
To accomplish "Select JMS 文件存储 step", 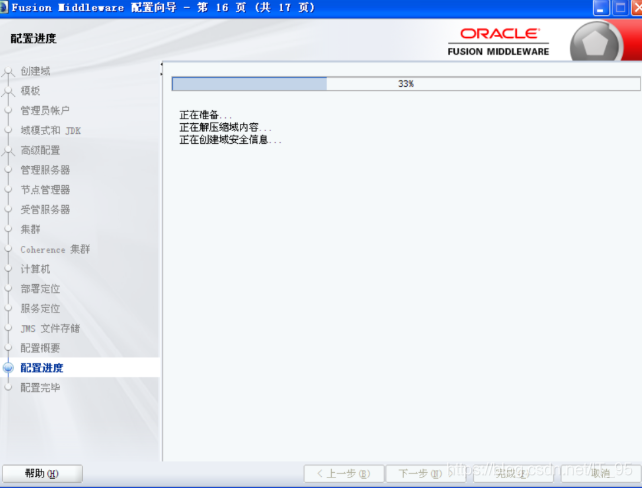I will (50, 328).
